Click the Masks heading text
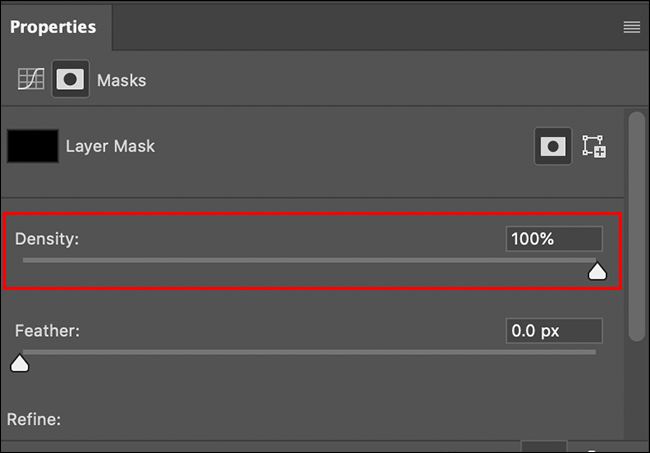The height and width of the screenshot is (453, 650). pos(121,80)
